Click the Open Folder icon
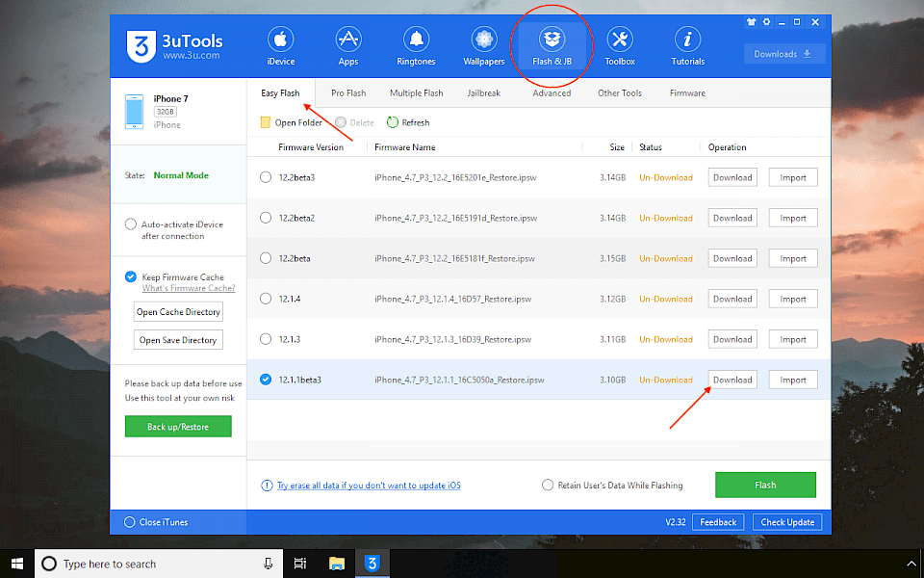This screenshot has height=578, width=924. point(266,122)
